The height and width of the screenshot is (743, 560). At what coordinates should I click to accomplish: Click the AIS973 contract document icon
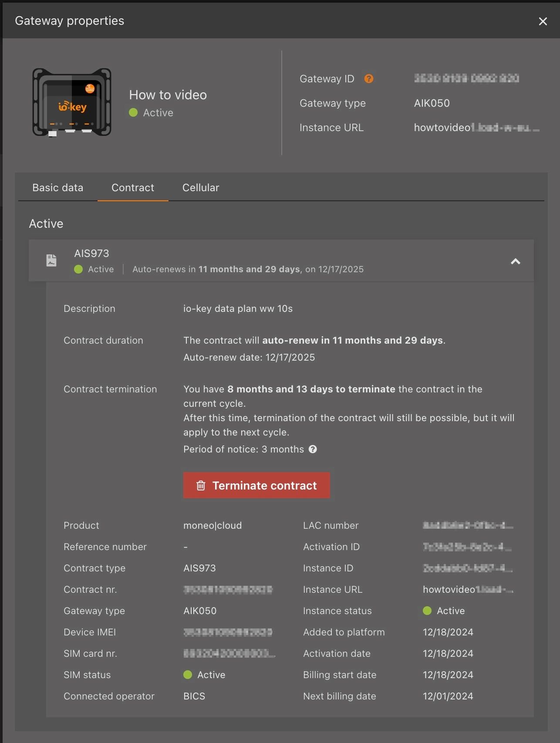[51, 260]
